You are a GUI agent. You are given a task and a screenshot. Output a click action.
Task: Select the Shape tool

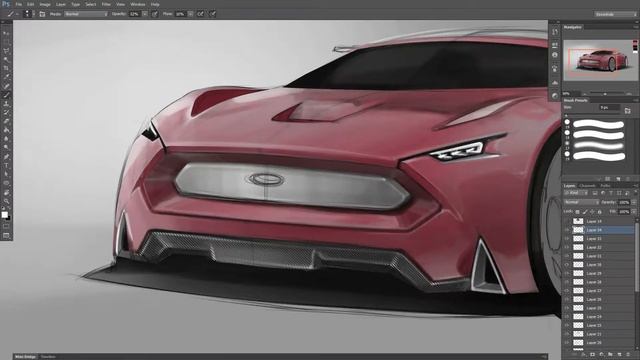click(x=6, y=183)
